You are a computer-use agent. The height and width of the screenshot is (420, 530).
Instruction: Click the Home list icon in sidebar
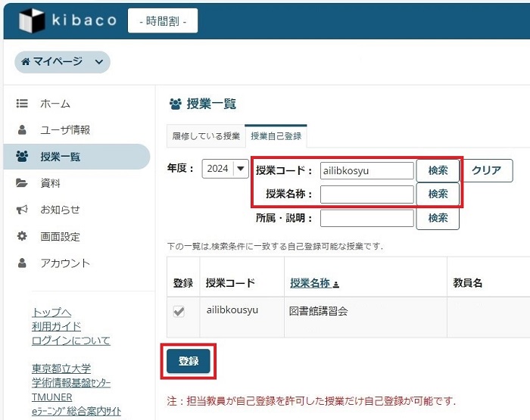tap(23, 104)
